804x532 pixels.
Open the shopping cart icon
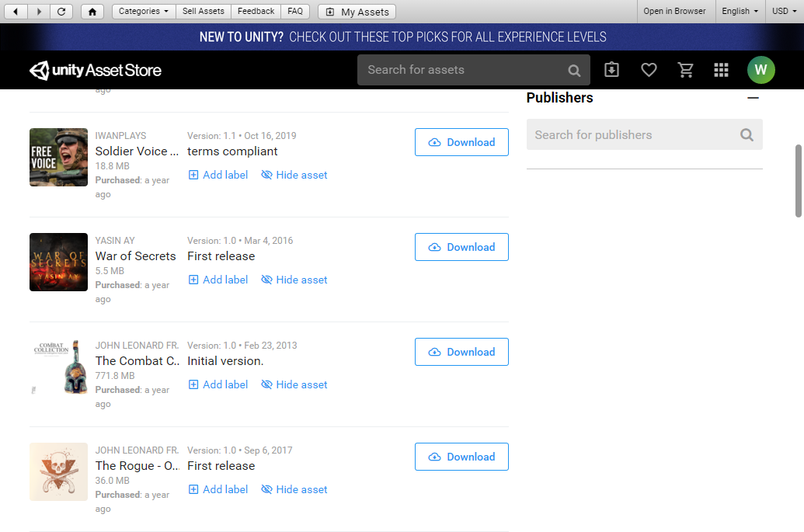pos(686,70)
